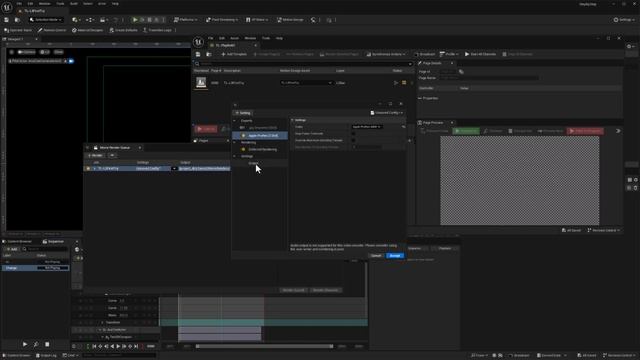Open the Build menu in the main menu bar

[73, 4]
